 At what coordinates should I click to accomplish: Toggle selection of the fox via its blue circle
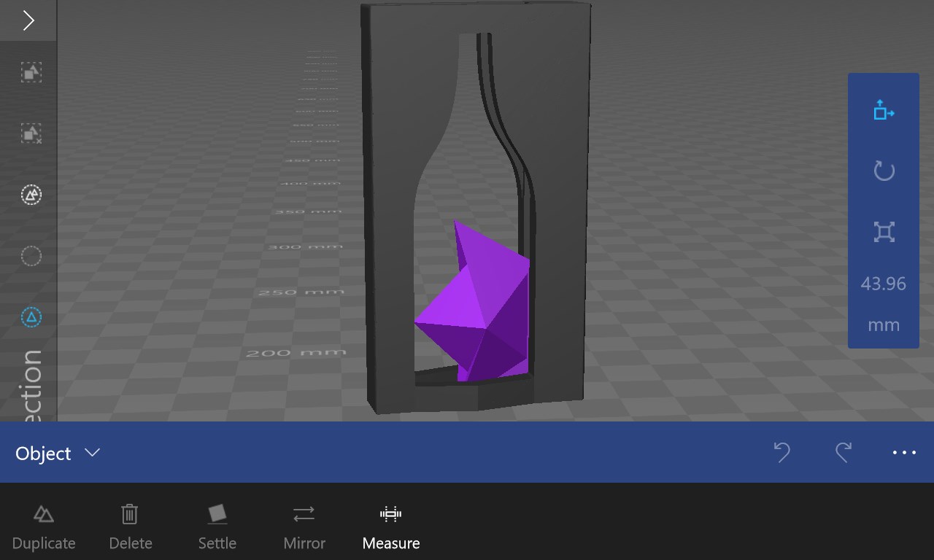coord(30,317)
